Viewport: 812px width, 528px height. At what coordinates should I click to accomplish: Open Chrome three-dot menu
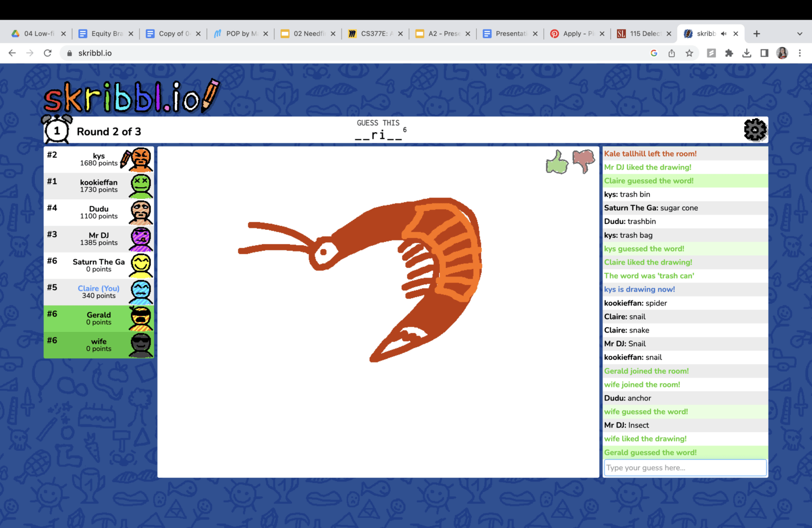pyautogui.click(x=800, y=53)
